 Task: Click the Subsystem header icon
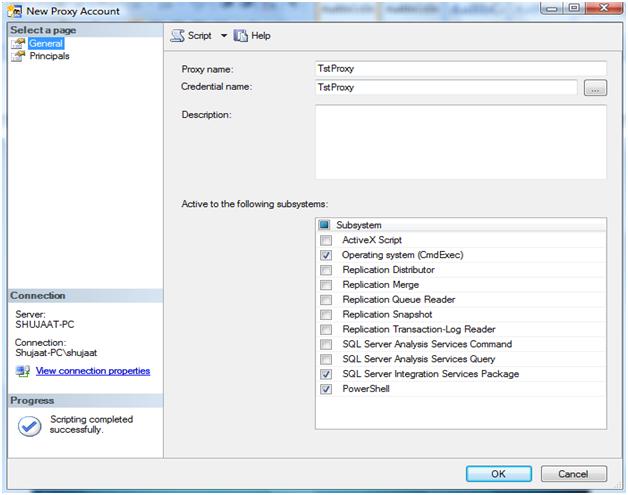(325, 225)
